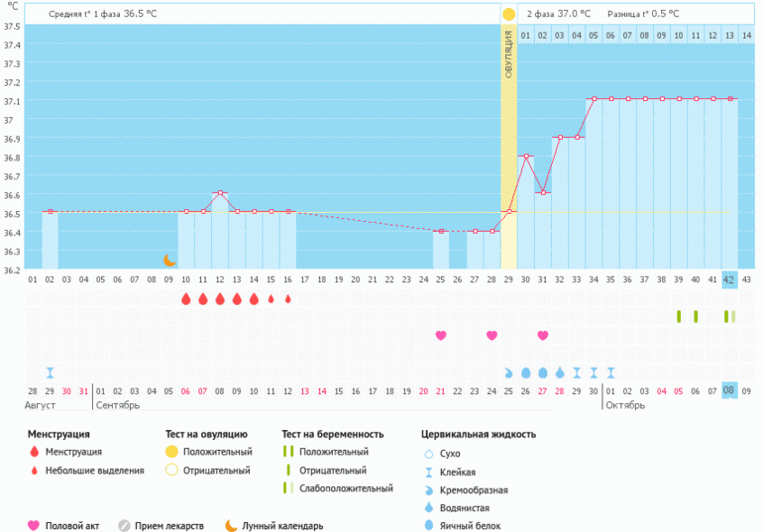Image resolution: width=763 pixels, height=532 pixels.
Task: Select the highlighted date 08 in October
Action: click(729, 390)
